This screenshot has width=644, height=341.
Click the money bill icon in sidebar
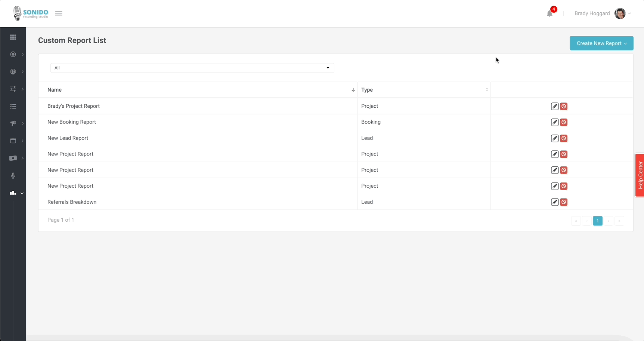click(13, 158)
